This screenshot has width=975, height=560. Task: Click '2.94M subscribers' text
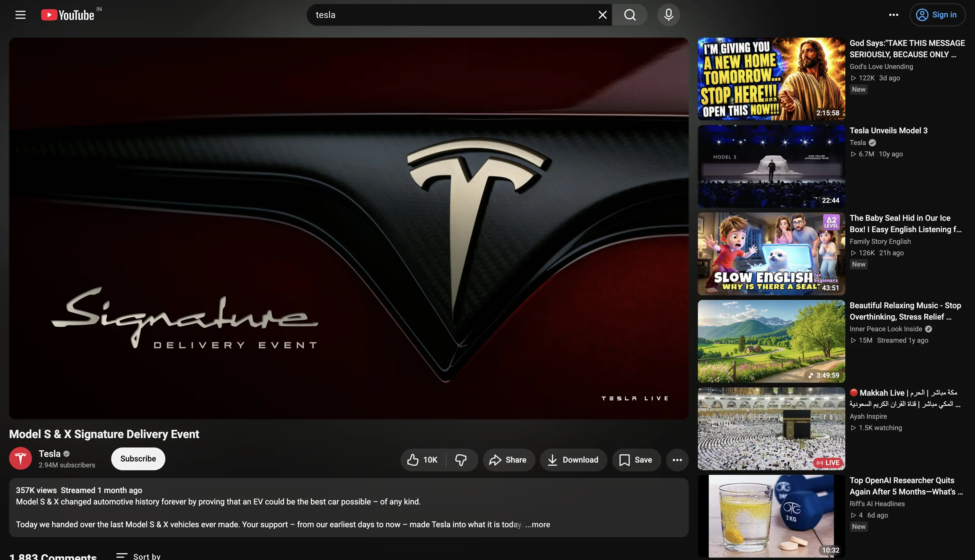click(67, 465)
